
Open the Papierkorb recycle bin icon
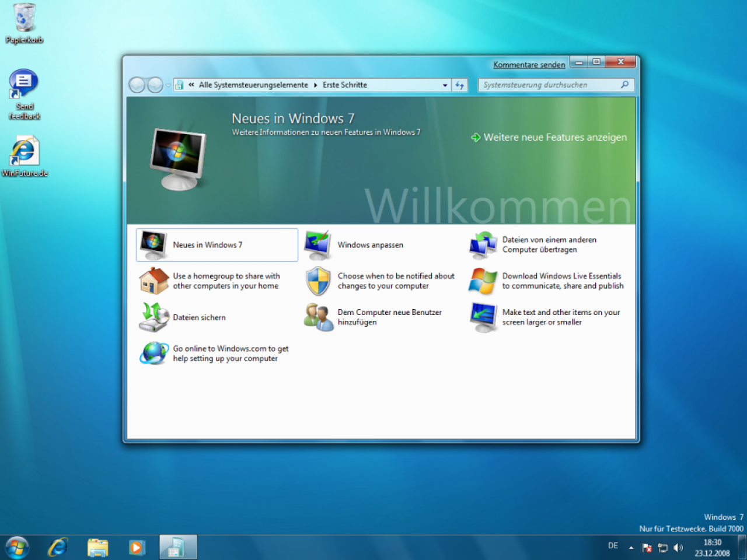tap(25, 23)
